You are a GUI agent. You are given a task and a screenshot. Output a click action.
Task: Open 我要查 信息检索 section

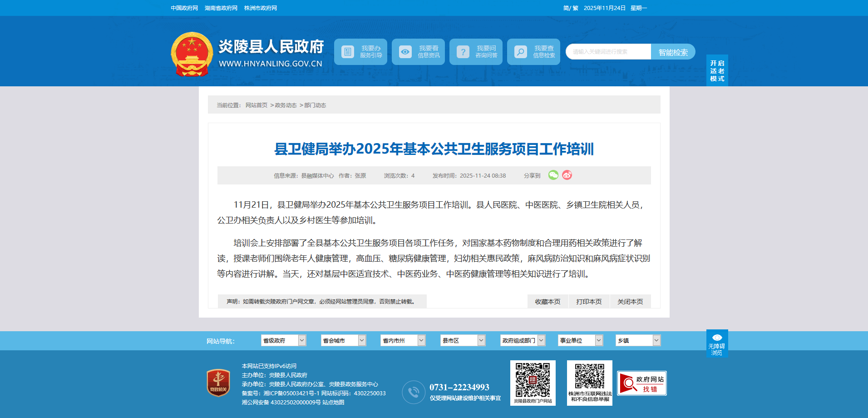coord(533,52)
